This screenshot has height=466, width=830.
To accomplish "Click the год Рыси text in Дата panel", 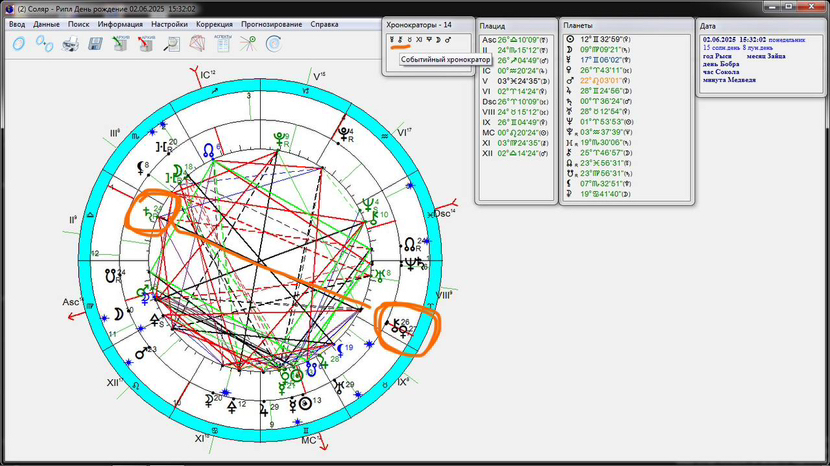I will [717, 56].
